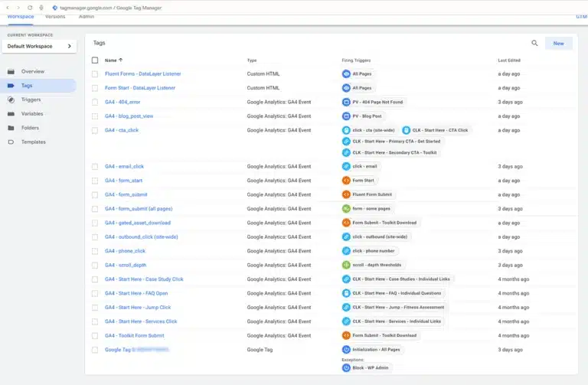Check the GA4 - cta_click row checkbox
Screen dimensions: 588x385
pyautogui.click(x=95, y=130)
